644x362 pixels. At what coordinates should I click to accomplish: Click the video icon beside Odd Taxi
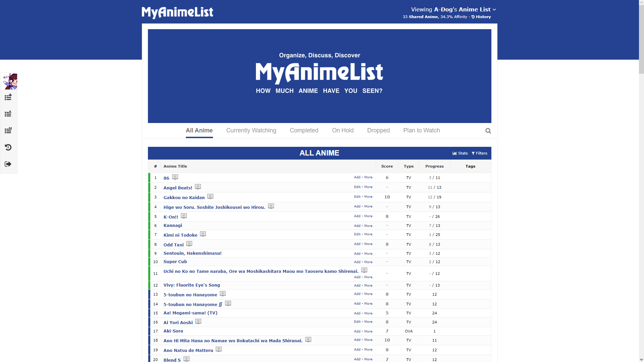point(189,244)
